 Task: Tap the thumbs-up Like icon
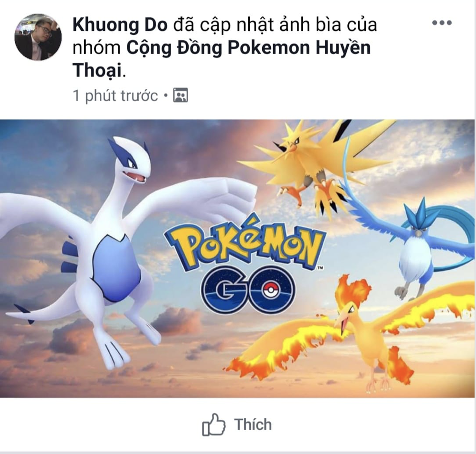point(214,425)
